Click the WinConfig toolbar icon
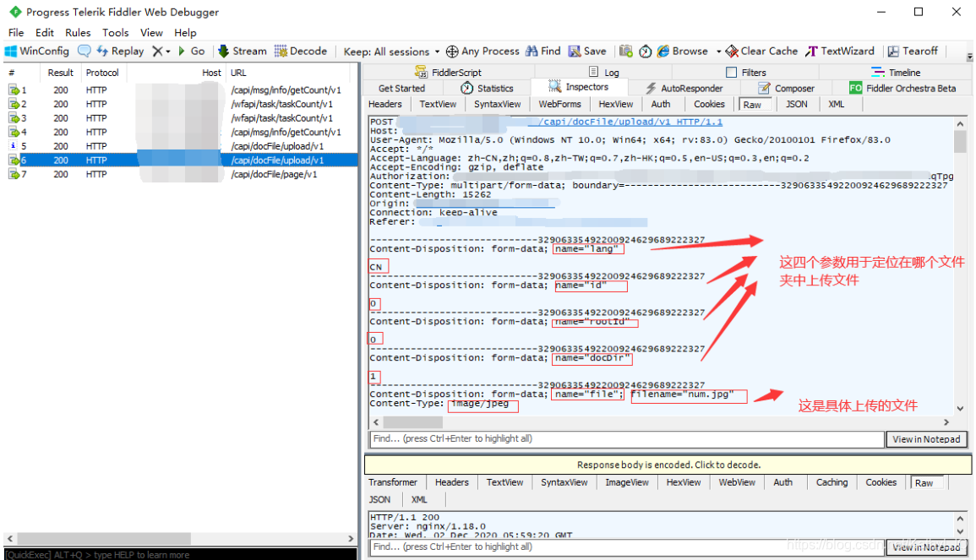Viewport: 976px width, 560px height. [x=11, y=51]
